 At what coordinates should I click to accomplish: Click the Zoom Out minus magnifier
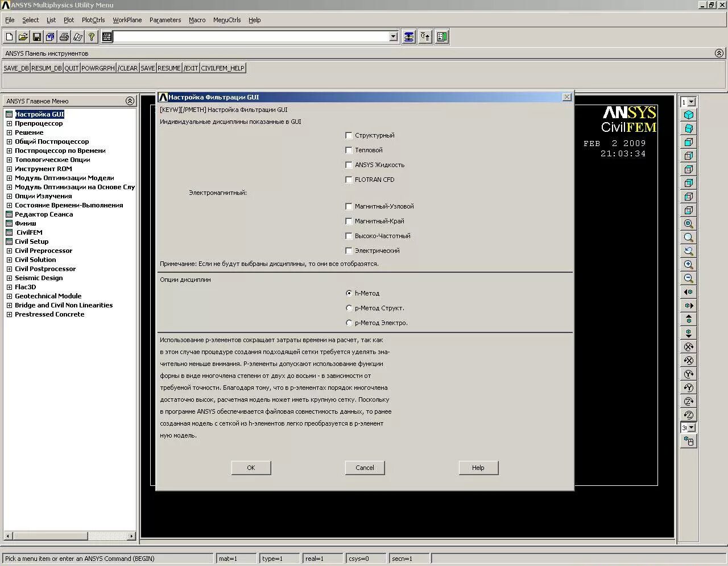tap(689, 278)
